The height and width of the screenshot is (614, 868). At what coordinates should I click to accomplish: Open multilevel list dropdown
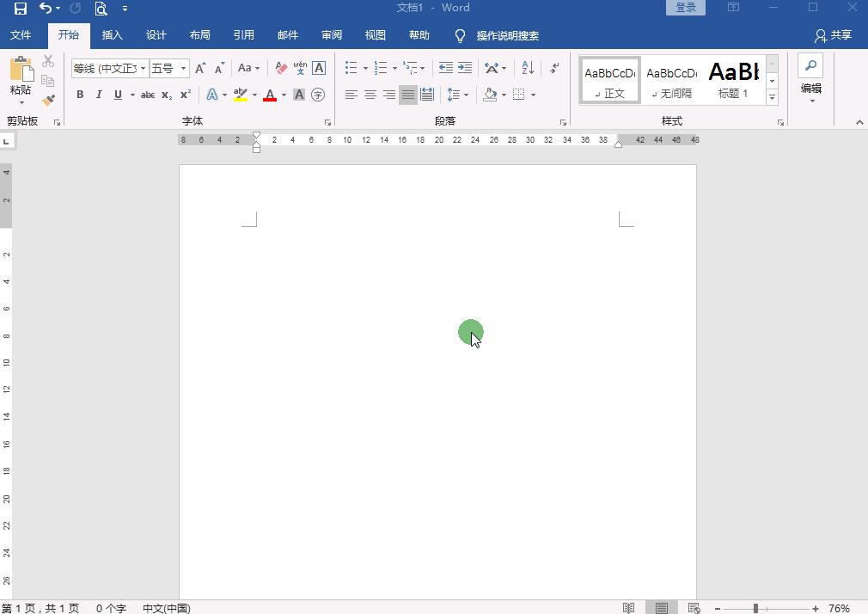click(422, 68)
